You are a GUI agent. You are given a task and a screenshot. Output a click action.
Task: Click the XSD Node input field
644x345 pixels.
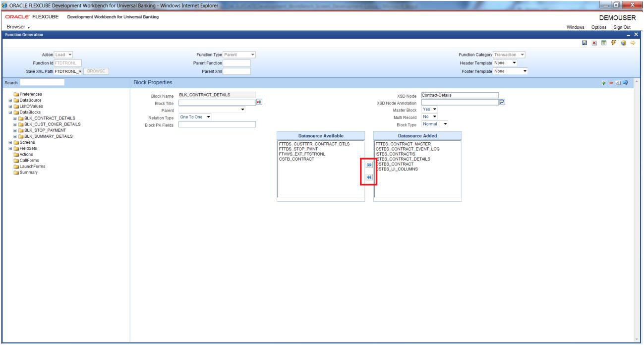[x=460, y=95]
